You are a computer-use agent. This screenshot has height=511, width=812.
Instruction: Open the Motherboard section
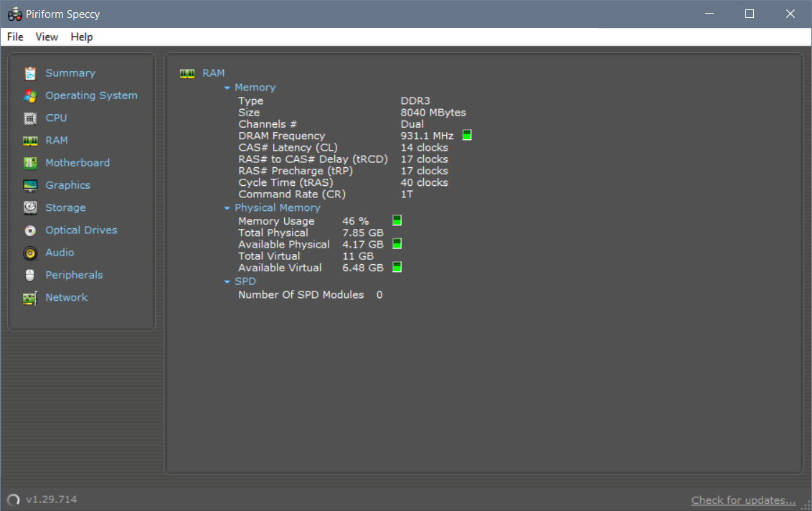[x=77, y=163]
